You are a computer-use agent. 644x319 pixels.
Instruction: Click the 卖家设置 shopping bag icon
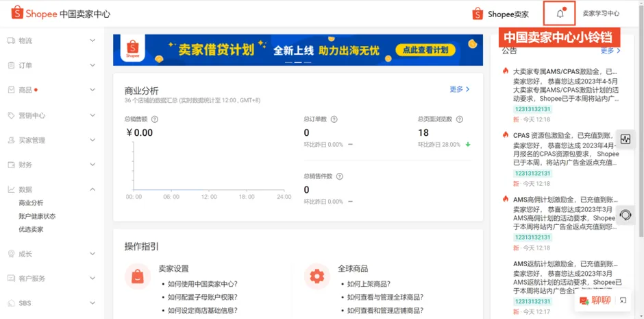(x=138, y=276)
